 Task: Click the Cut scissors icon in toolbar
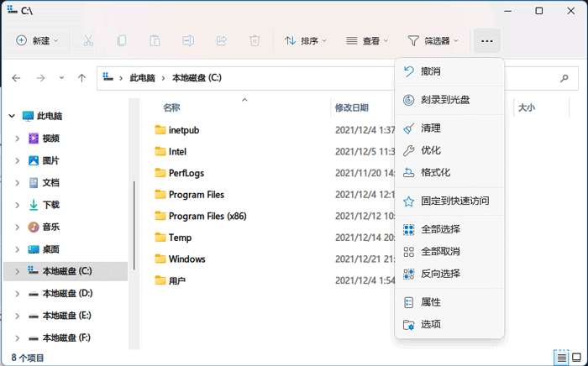pos(88,40)
